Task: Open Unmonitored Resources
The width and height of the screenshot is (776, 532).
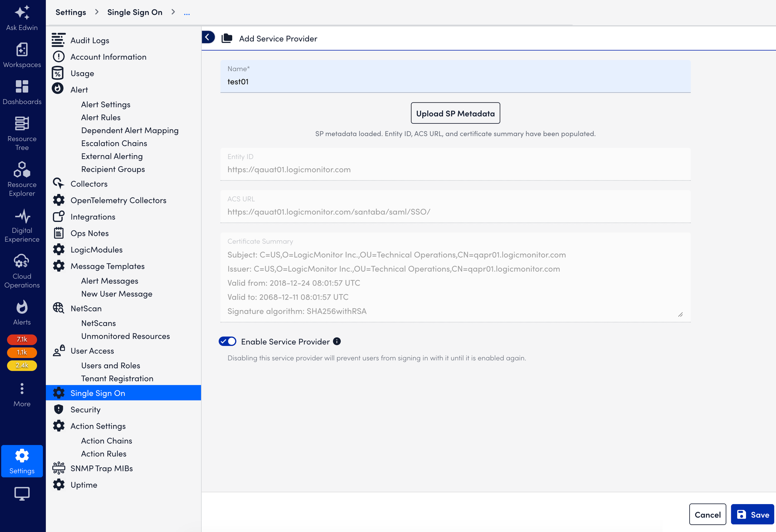Action: [125, 336]
